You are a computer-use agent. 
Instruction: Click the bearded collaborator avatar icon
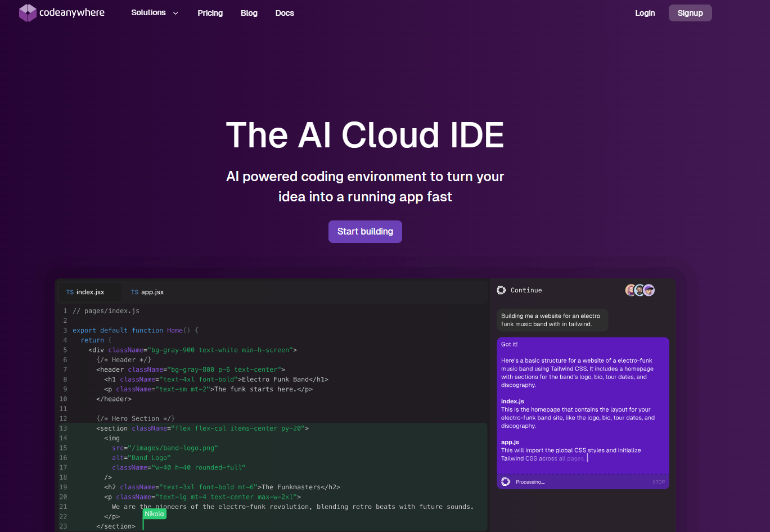[639, 290]
